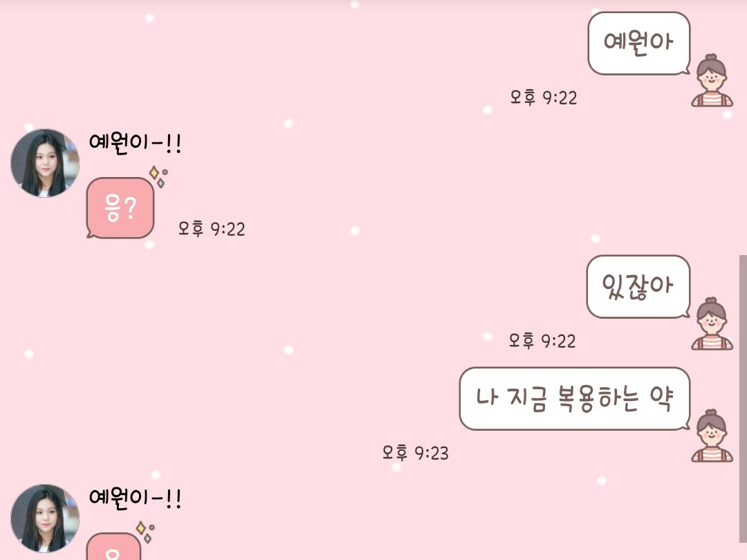This screenshot has width=747, height=560.
Task: Click the chat scrollbar on the right edge
Action: click(x=743, y=399)
